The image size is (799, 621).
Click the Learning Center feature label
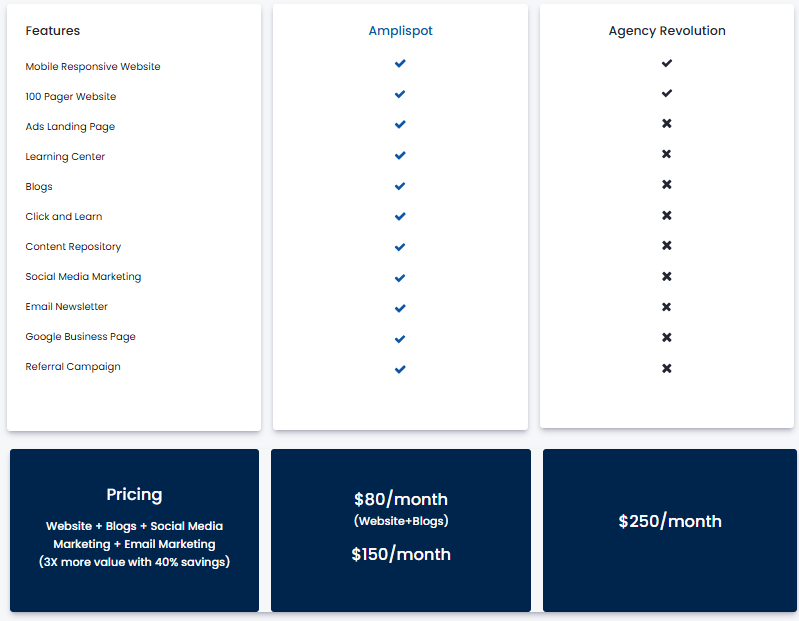(x=65, y=156)
